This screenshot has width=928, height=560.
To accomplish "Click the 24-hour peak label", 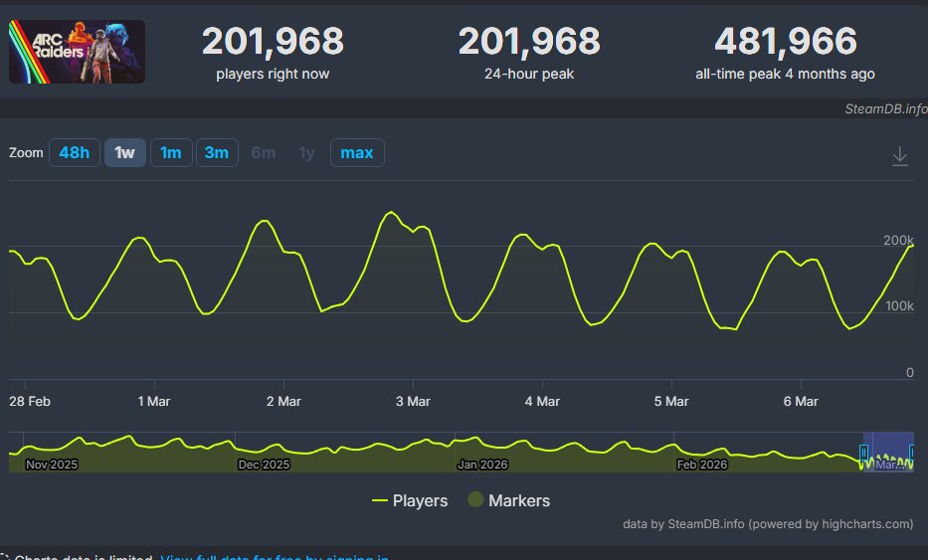I will (529, 74).
